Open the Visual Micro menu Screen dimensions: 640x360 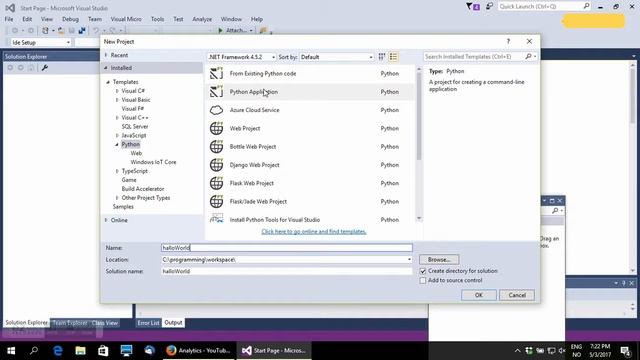click(126, 19)
